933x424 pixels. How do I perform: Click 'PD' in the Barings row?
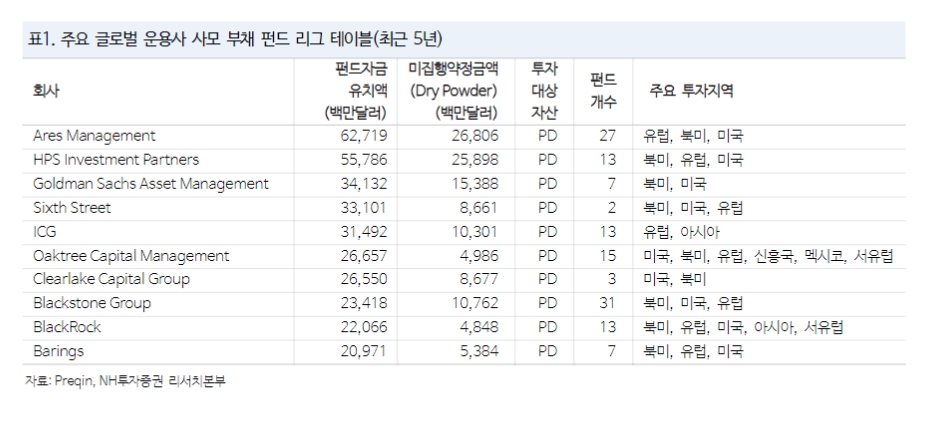[547, 351]
